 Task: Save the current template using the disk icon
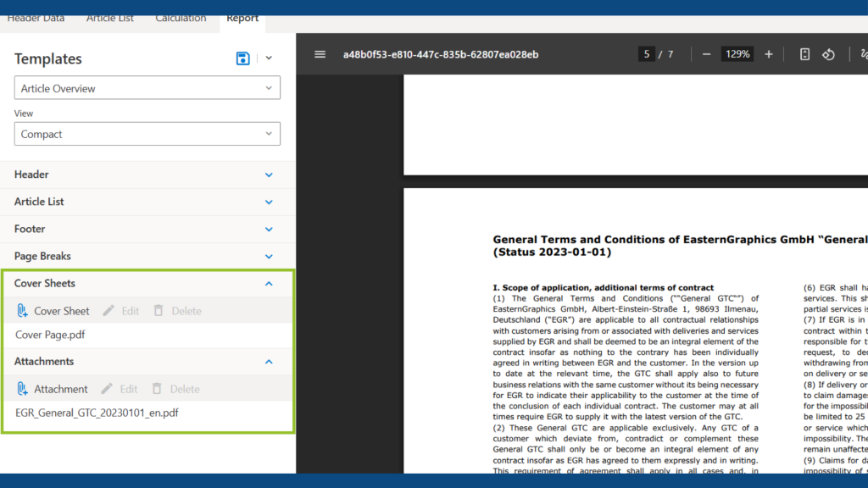coord(242,58)
